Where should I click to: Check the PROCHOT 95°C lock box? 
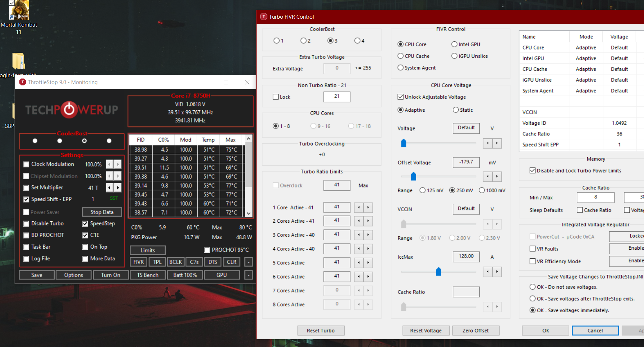tap(207, 250)
